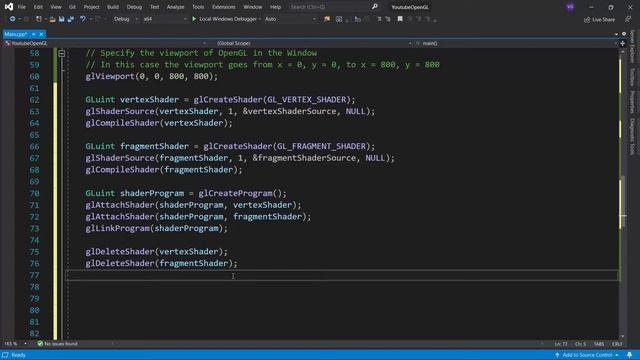640x360 pixels.
Task: Open the YoutubeOpenGL project scope dropdown
Action: click(104, 43)
